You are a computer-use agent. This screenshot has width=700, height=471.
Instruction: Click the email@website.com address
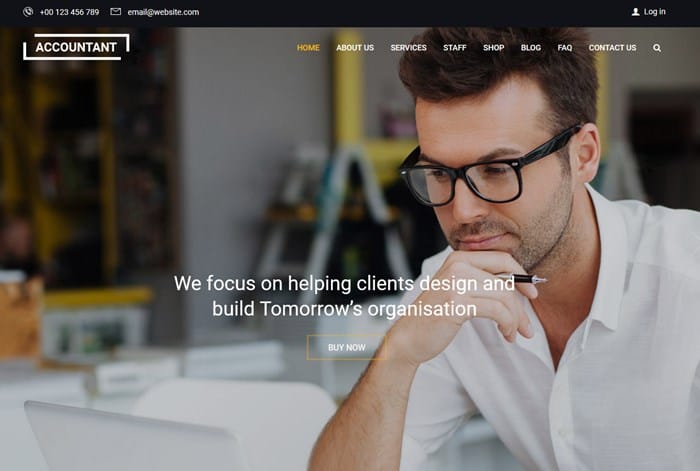tap(163, 12)
